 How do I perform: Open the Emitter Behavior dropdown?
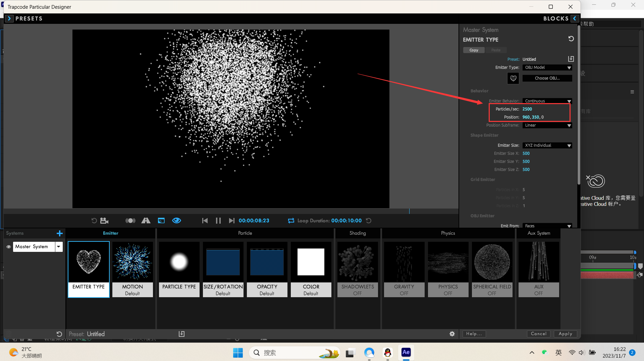[547, 101]
